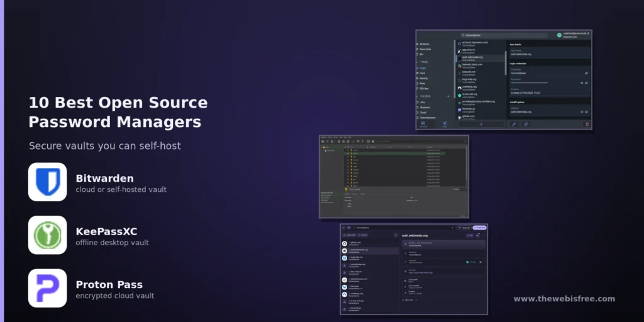Select Recycle Bin group in KeePassXC tree
Viewport: 644px width, 322px height.
(330, 150)
